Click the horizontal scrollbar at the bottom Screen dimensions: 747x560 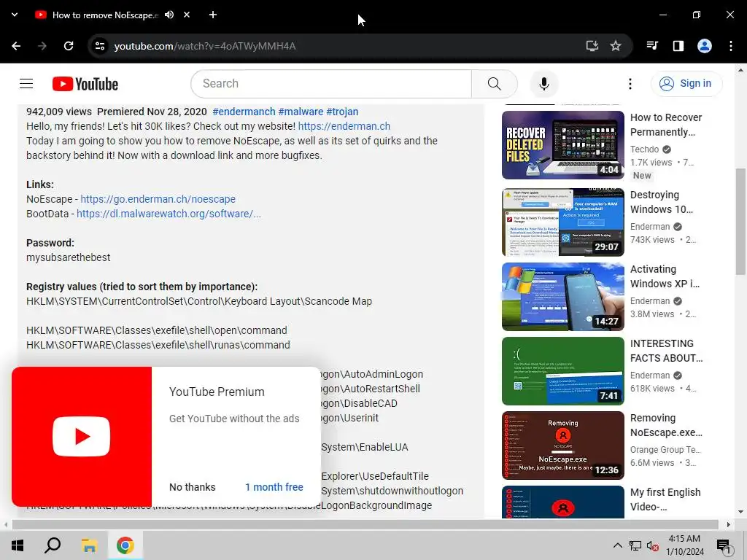click(x=365, y=524)
